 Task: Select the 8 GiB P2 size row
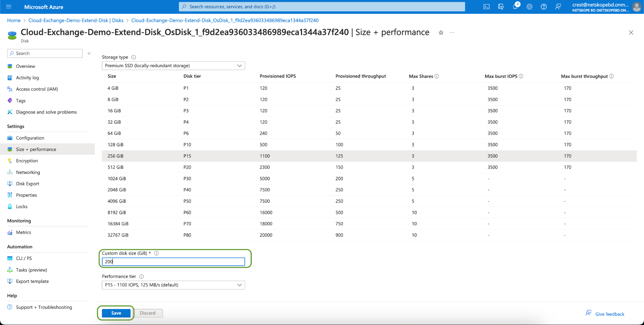pyautogui.click(x=369, y=100)
